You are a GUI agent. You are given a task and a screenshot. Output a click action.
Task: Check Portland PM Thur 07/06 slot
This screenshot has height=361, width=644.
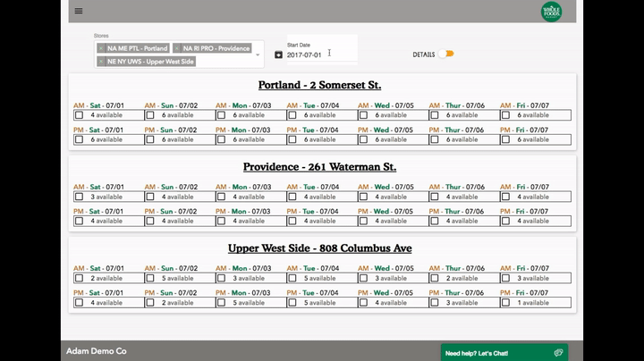pyautogui.click(x=435, y=139)
